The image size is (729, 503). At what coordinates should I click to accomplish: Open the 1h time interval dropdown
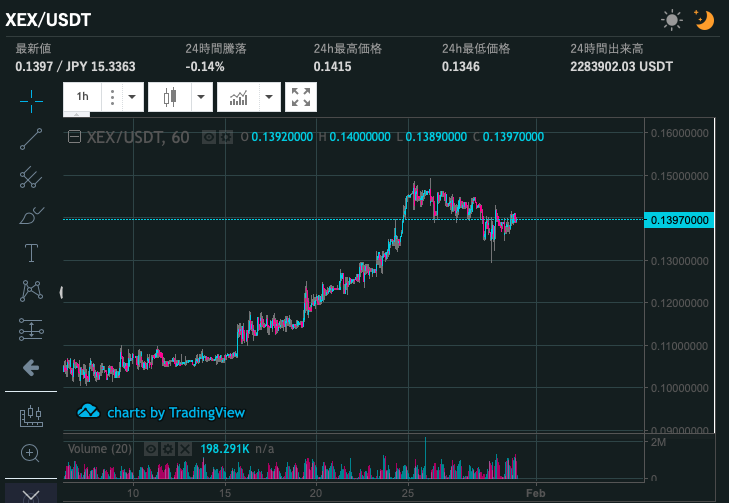click(83, 97)
